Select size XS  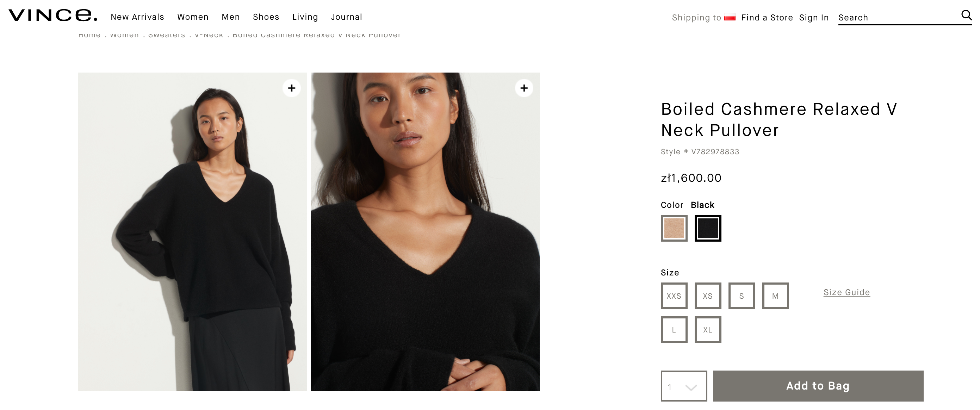pyautogui.click(x=708, y=296)
